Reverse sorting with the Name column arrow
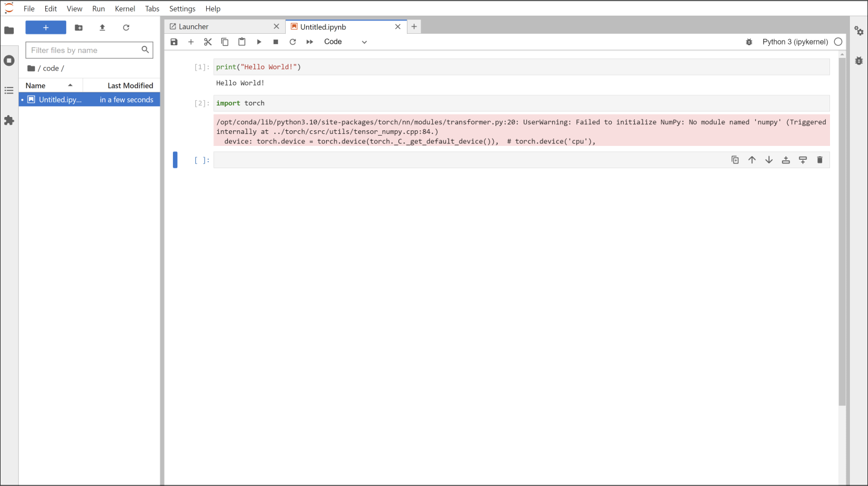The image size is (868, 486). click(x=70, y=85)
